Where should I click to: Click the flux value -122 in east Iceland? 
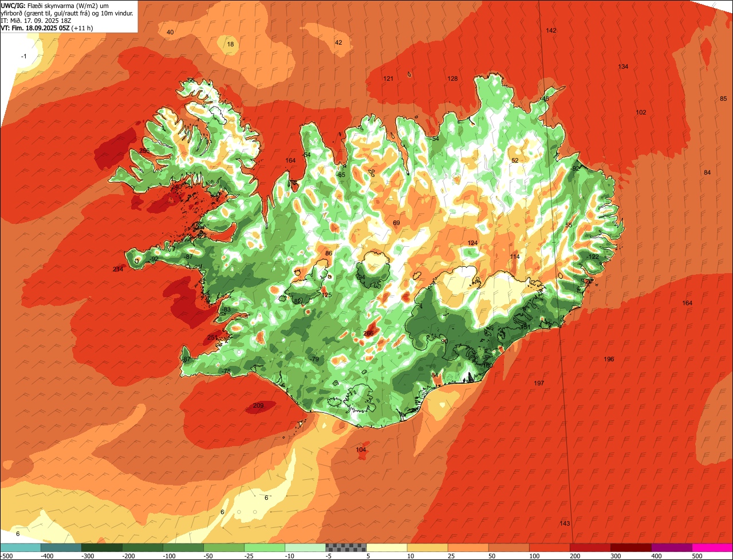point(593,257)
